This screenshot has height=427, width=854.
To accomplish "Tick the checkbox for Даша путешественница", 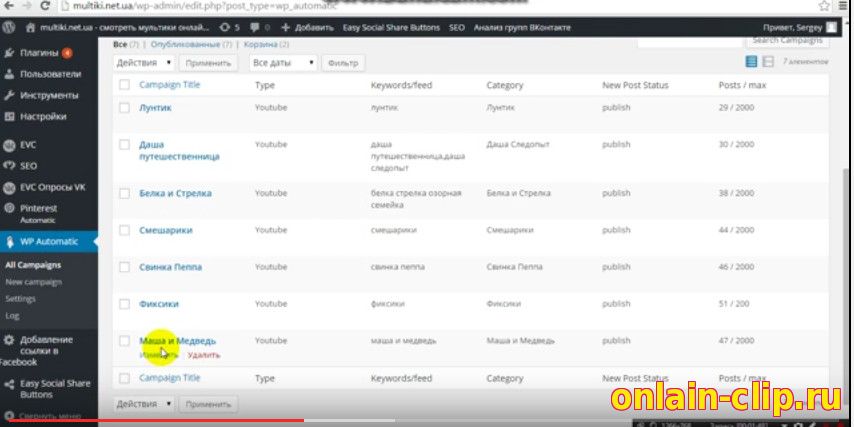I will pos(125,145).
